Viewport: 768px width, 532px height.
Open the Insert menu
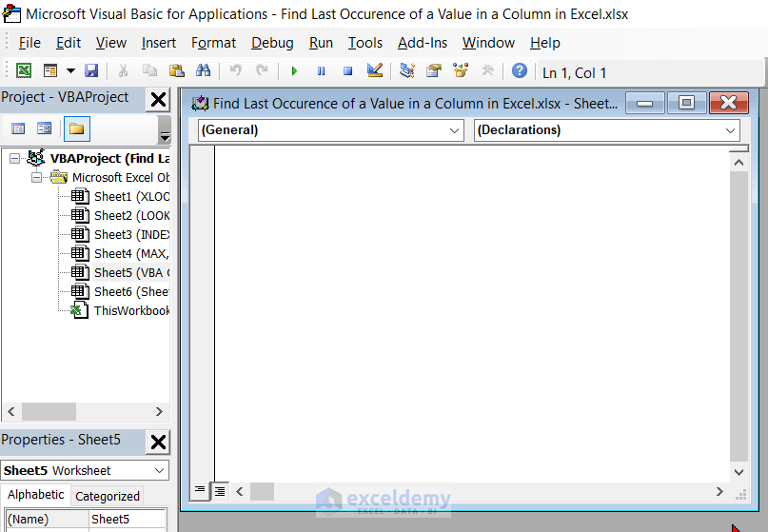point(159,43)
